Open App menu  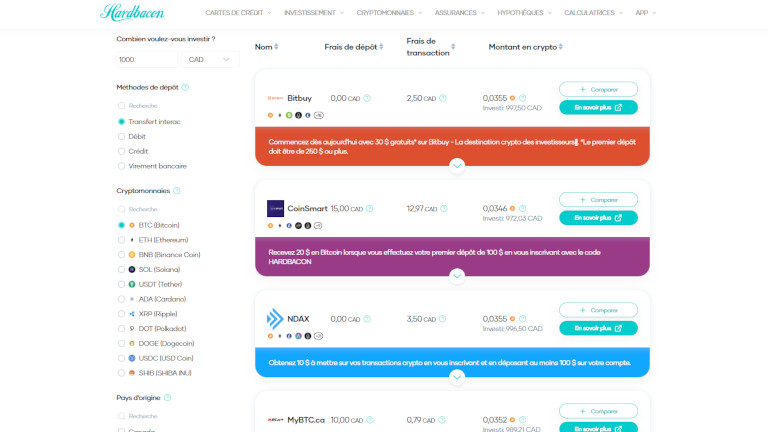pyautogui.click(x=646, y=13)
